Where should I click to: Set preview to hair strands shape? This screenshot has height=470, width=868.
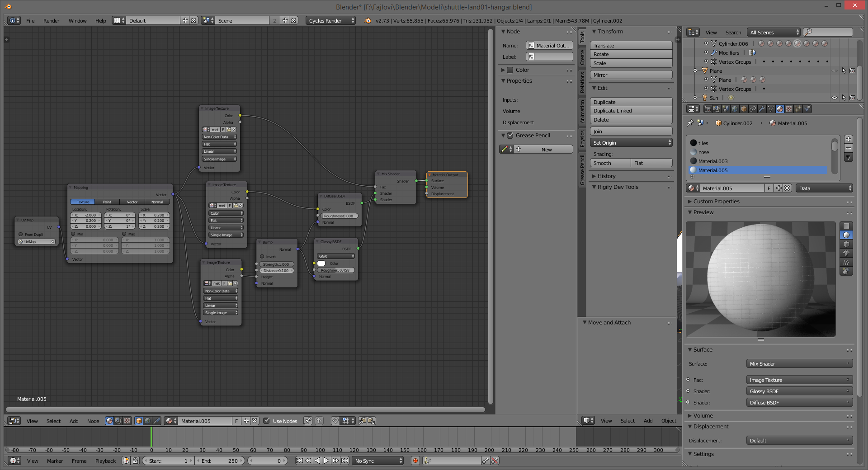point(846,262)
